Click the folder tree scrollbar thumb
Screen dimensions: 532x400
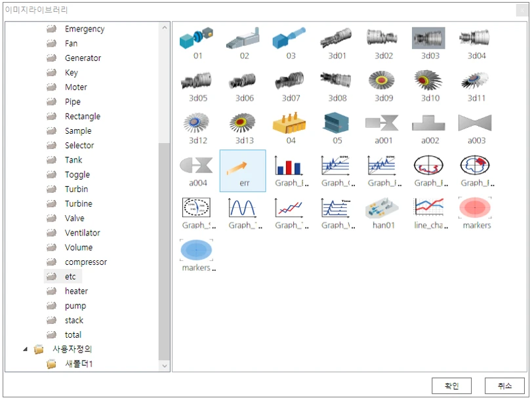tap(164, 251)
